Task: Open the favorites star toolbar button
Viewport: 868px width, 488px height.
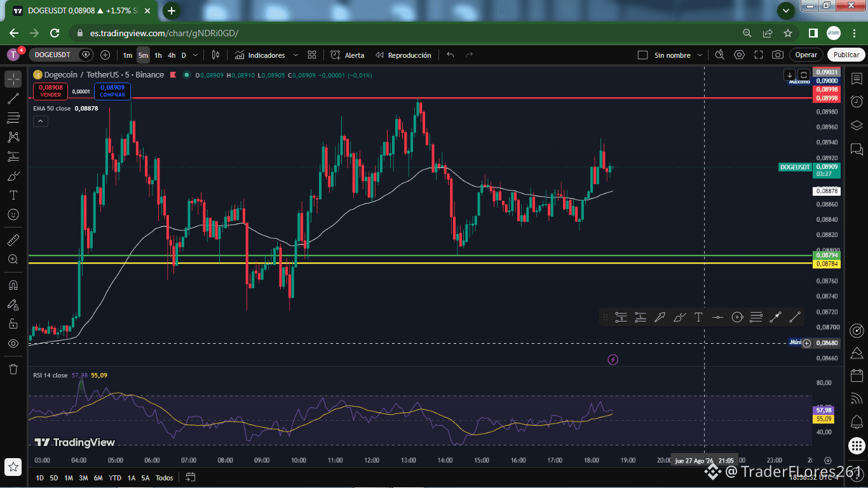Action: pyautogui.click(x=13, y=466)
